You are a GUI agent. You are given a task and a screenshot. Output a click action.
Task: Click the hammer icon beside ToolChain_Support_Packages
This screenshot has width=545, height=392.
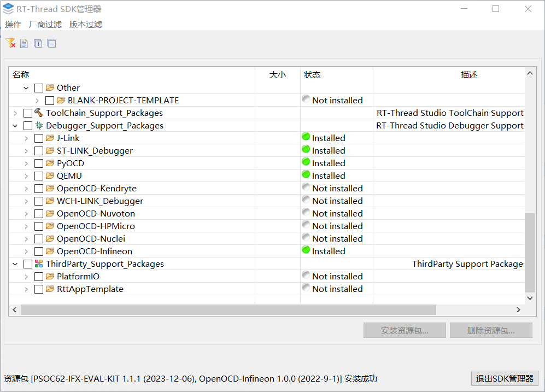coord(39,113)
